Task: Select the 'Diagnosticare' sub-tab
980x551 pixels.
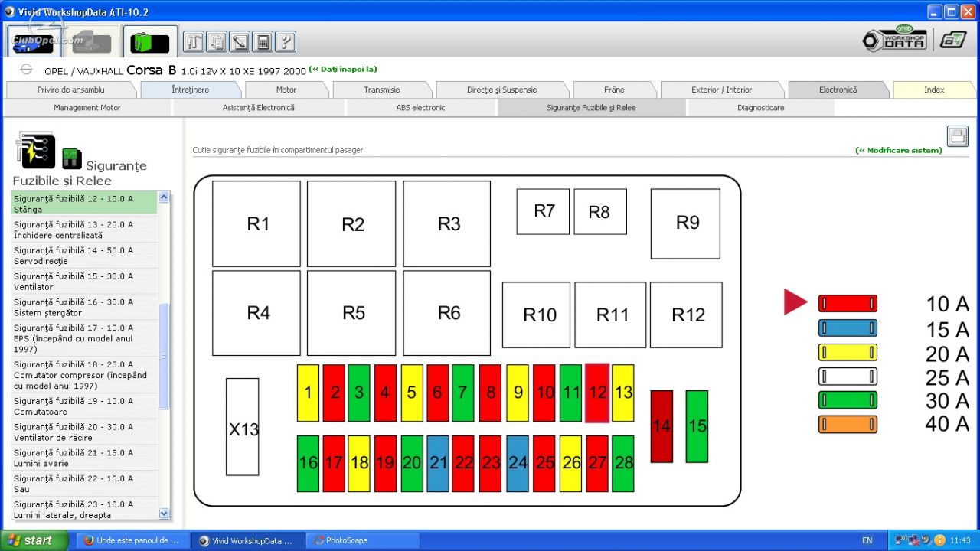Action: click(x=761, y=108)
